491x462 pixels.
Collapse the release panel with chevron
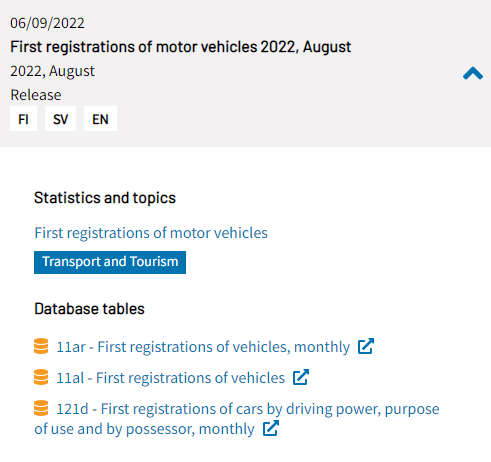tap(473, 73)
